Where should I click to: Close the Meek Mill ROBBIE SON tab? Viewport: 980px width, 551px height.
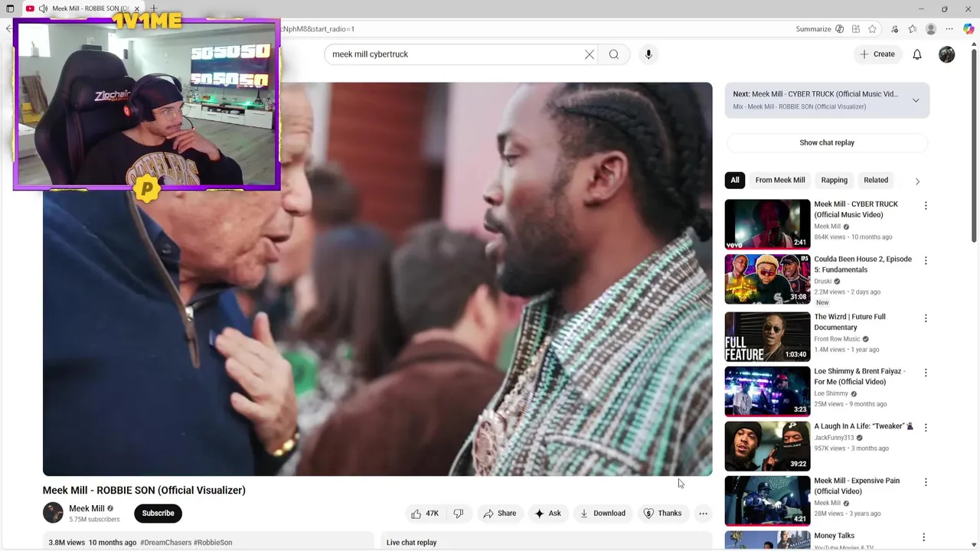137,8
